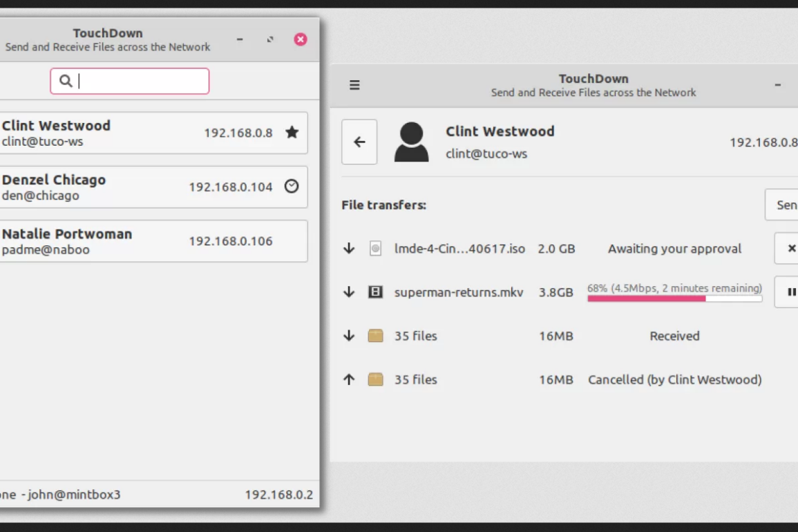Viewport: 798px width, 532px height.
Task: Click the video file icon for superman-returns.mkv
Action: pyautogui.click(x=375, y=292)
